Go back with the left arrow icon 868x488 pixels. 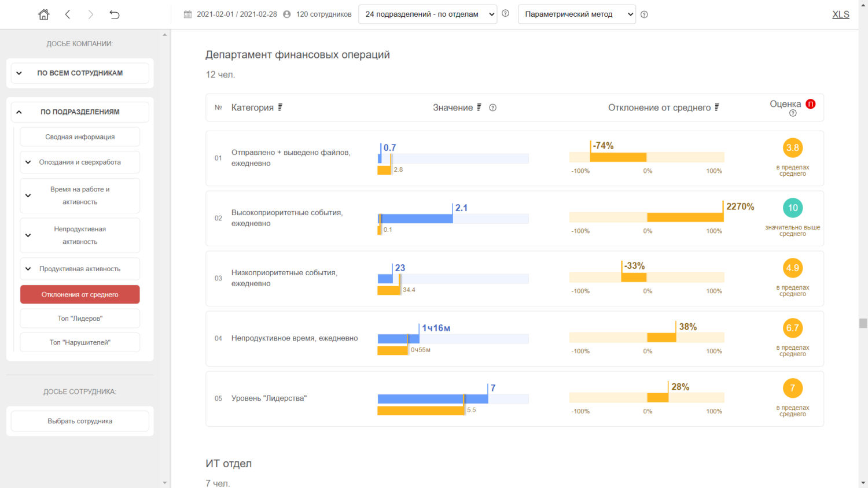pos(68,14)
